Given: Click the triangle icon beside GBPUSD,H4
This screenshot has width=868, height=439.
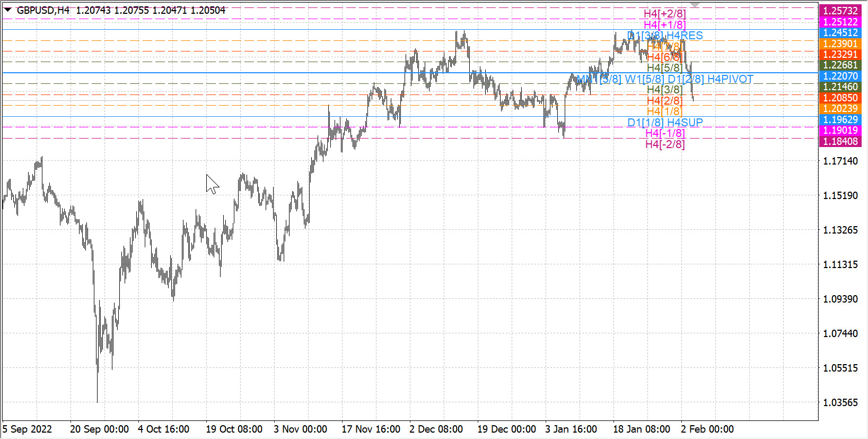Looking at the screenshot, I should click(8, 10).
